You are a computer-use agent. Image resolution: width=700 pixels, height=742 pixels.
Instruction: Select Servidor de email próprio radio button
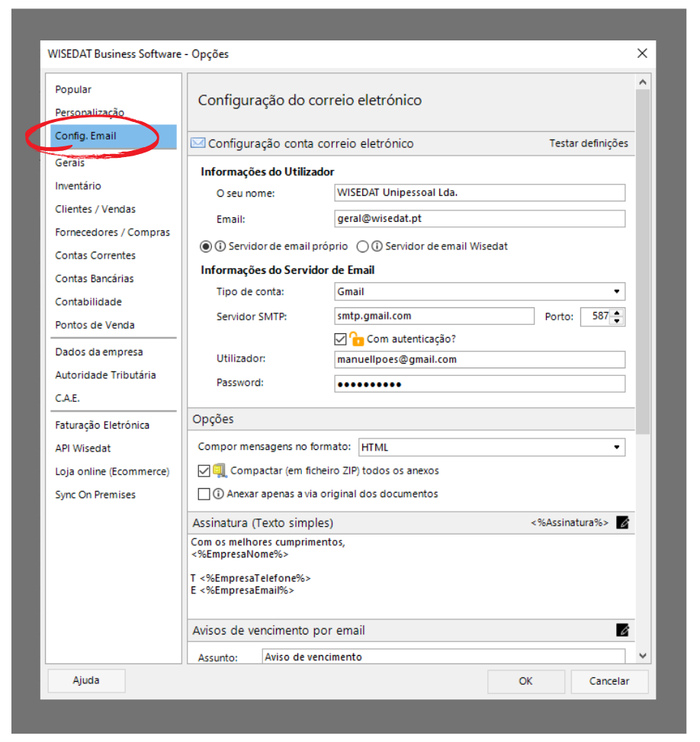pos(205,246)
